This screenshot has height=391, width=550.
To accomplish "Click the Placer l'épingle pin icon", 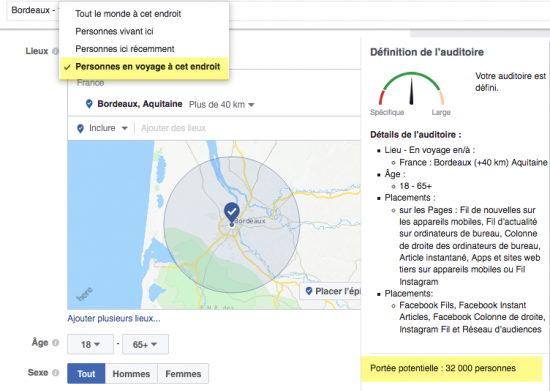I will click(x=309, y=291).
